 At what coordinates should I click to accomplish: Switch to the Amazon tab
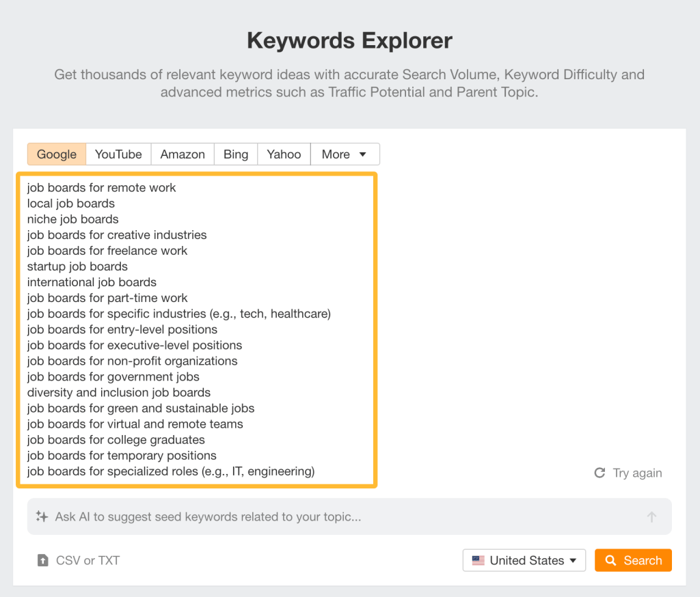point(183,154)
